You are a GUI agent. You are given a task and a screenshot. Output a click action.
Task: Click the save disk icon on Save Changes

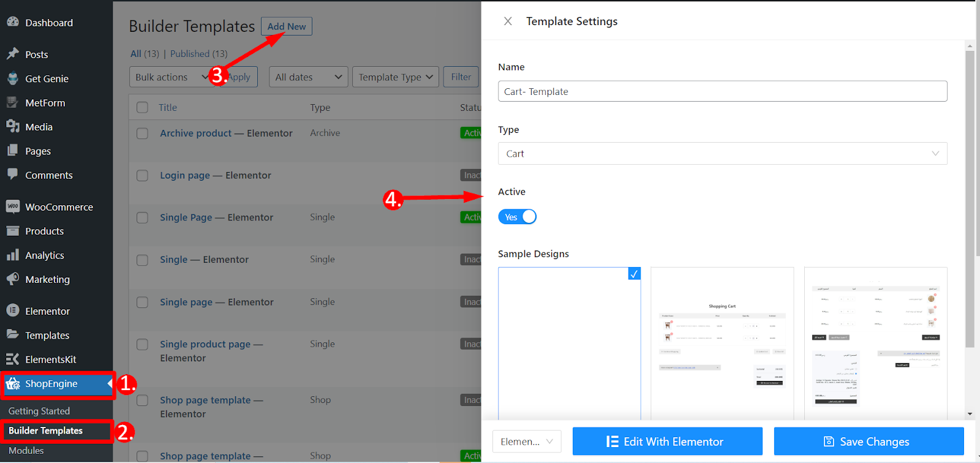click(x=829, y=442)
